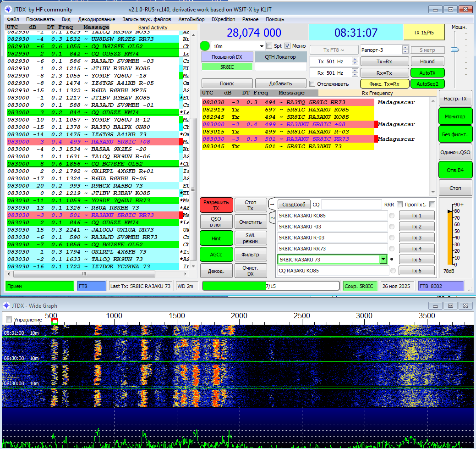
Task: Open the Показывать menu
Action: point(40,19)
